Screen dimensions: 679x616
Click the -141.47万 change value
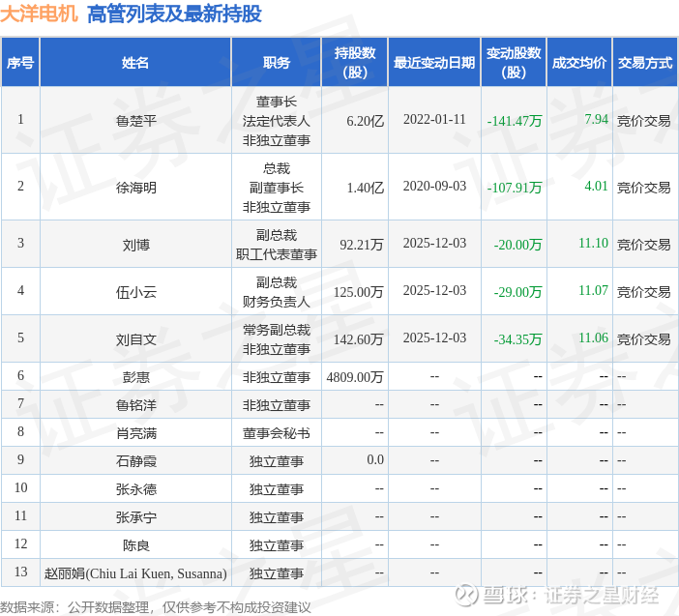(x=515, y=121)
